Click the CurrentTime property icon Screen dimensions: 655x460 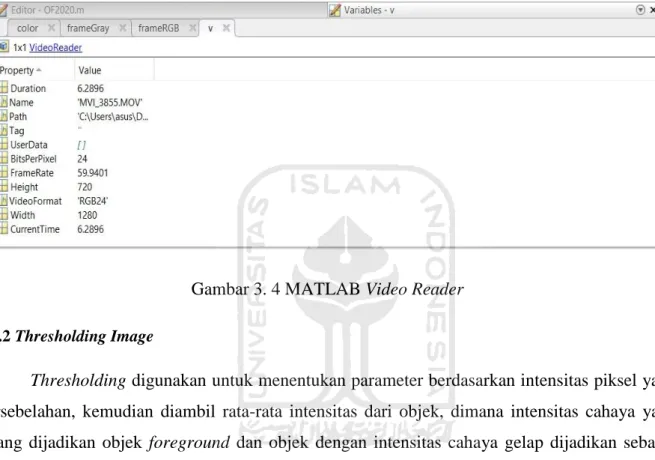pos(4,229)
